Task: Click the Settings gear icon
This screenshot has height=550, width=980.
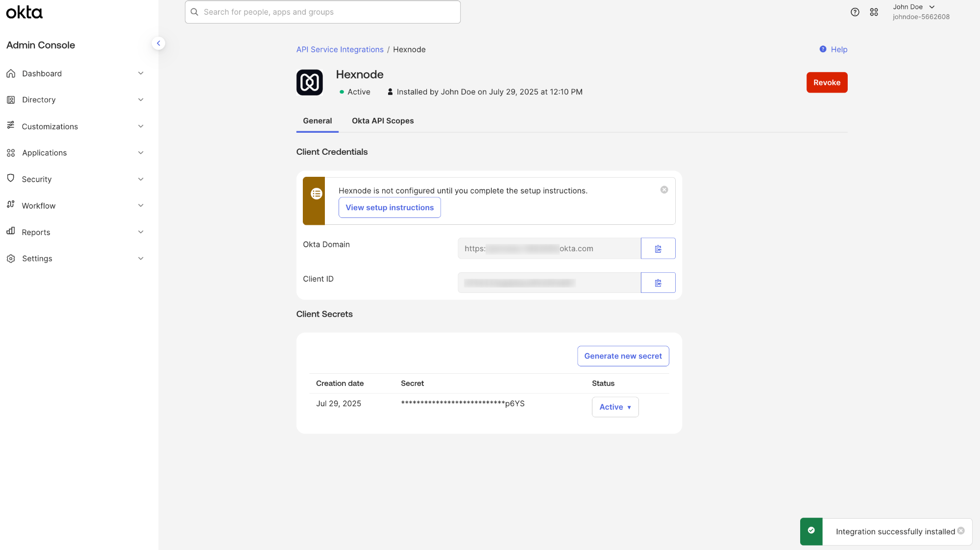Action: pyautogui.click(x=11, y=259)
